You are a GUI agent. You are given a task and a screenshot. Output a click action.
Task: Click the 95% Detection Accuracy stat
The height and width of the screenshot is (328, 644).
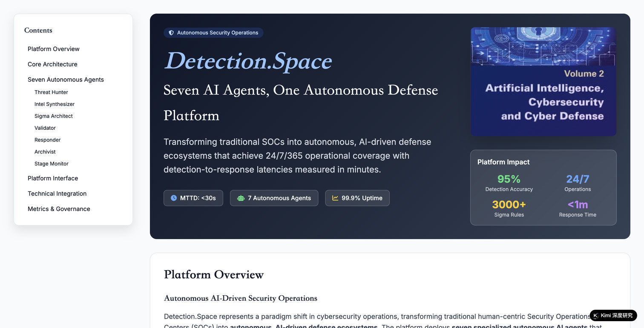click(509, 183)
